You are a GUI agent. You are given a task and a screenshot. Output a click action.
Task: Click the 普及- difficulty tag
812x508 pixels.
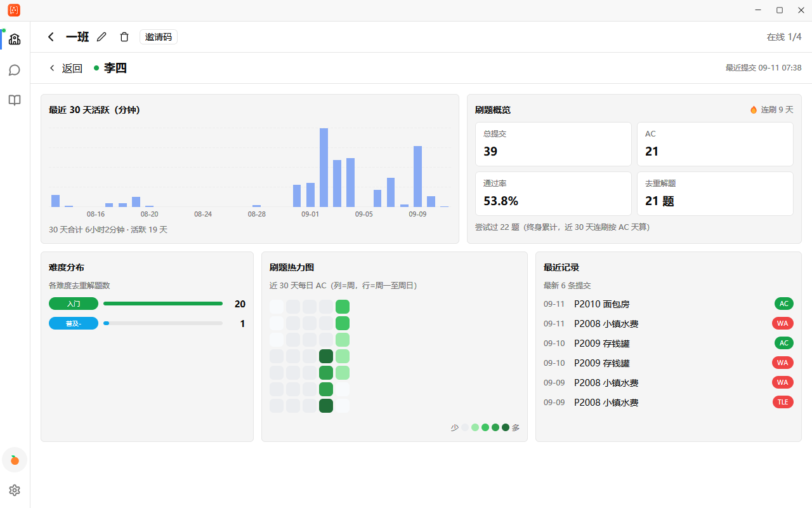point(74,323)
